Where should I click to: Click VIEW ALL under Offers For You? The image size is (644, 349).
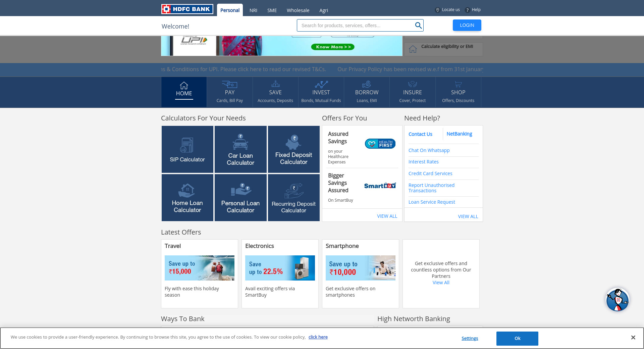coord(387,216)
